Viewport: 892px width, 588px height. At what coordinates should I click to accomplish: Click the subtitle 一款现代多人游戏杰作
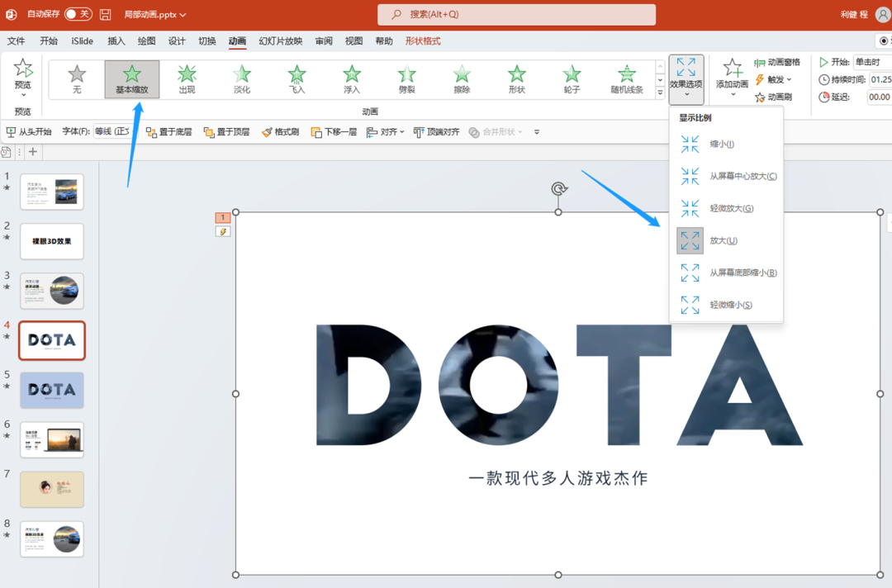pos(558,478)
